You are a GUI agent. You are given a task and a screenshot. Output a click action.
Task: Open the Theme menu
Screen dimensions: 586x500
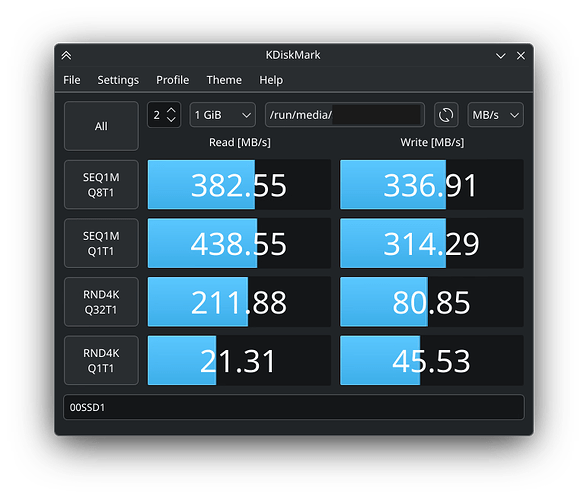point(224,80)
